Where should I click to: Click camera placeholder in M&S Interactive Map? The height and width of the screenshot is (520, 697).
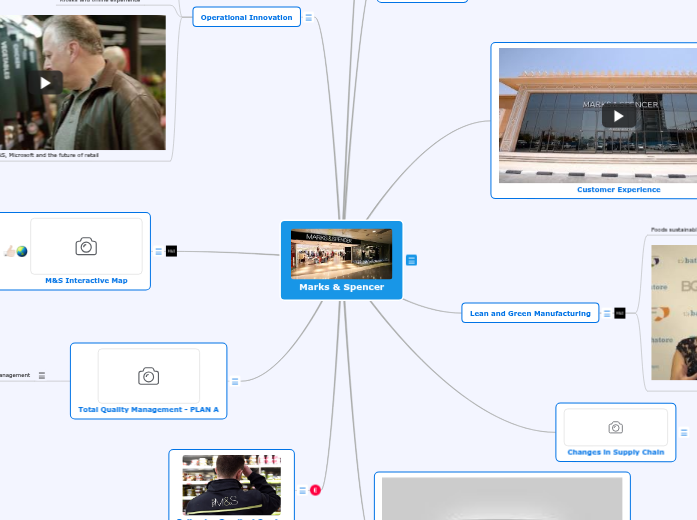pos(86,246)
